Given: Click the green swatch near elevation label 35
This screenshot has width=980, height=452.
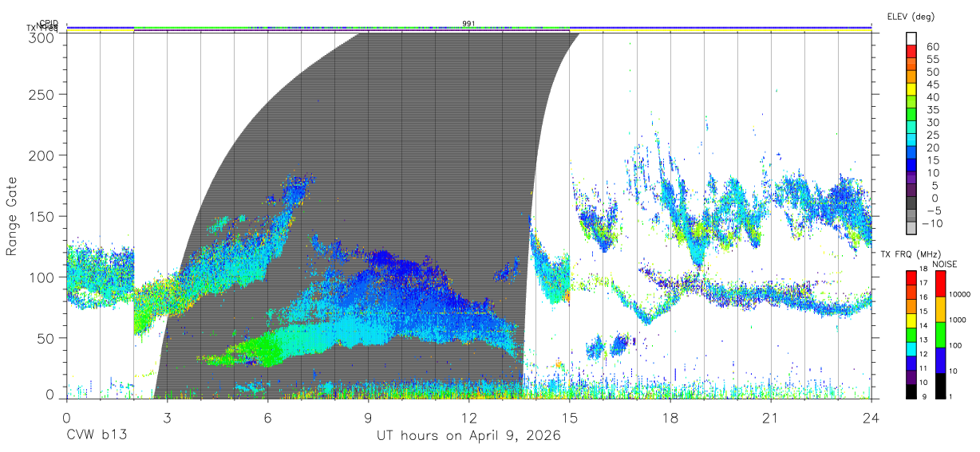Looking at the screenshot, I should tap(911, 115).
